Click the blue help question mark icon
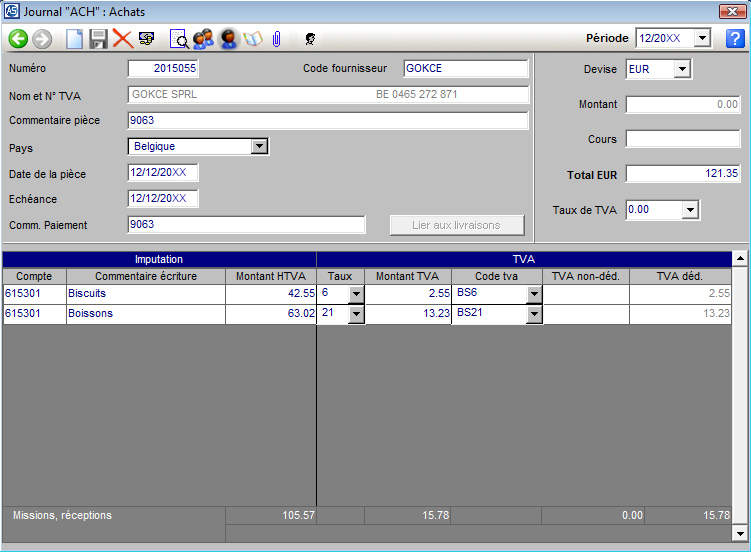The height and width of the screenshot is (552, 751). coord(735,39)
